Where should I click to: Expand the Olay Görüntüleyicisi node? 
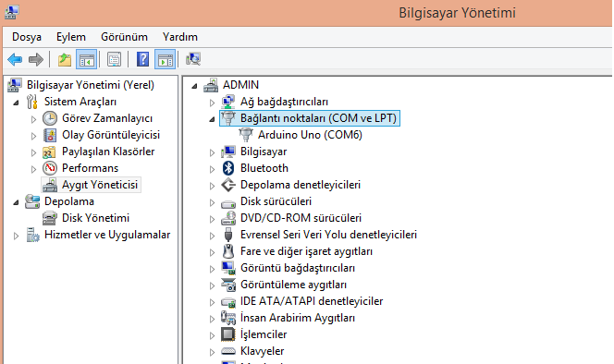pos(33,136)
